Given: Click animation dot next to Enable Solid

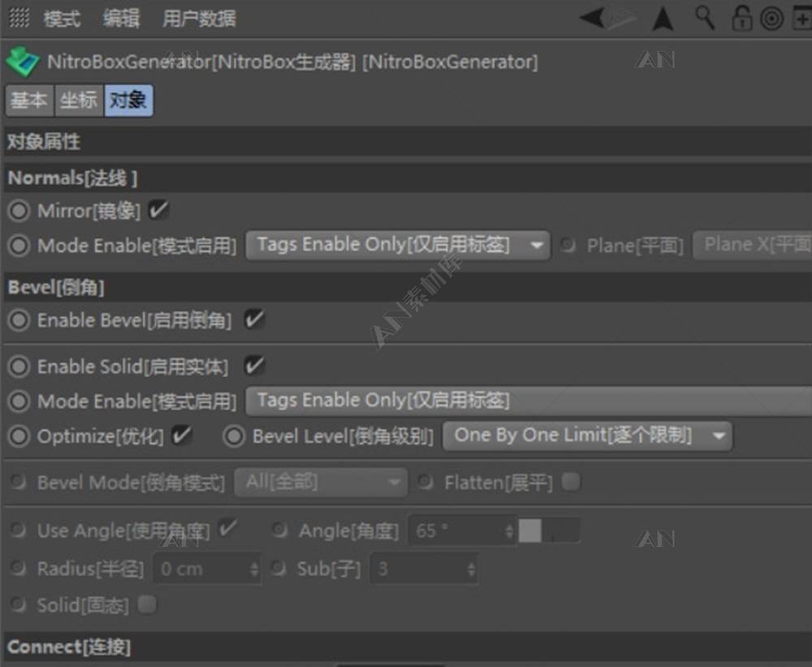Looking at the screenshot, I should pyautogui.click(x=19, y=366).
